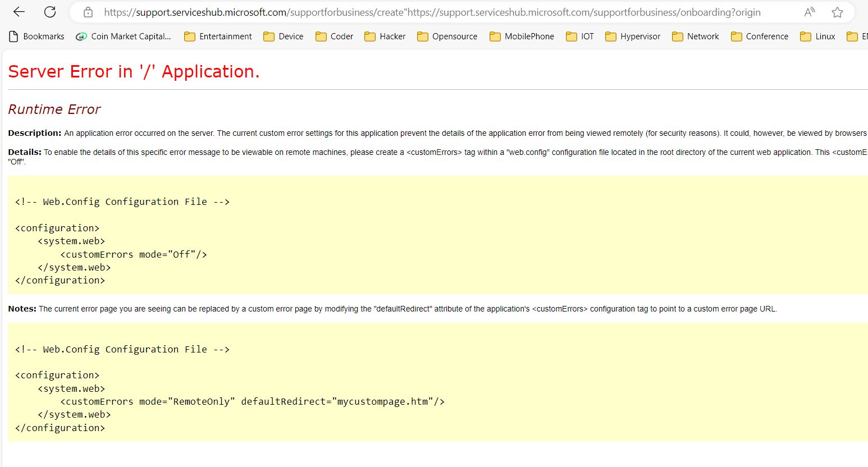Click the Hacker folder icon
Screen dimensions: 868x467
(x=370, y=36)
